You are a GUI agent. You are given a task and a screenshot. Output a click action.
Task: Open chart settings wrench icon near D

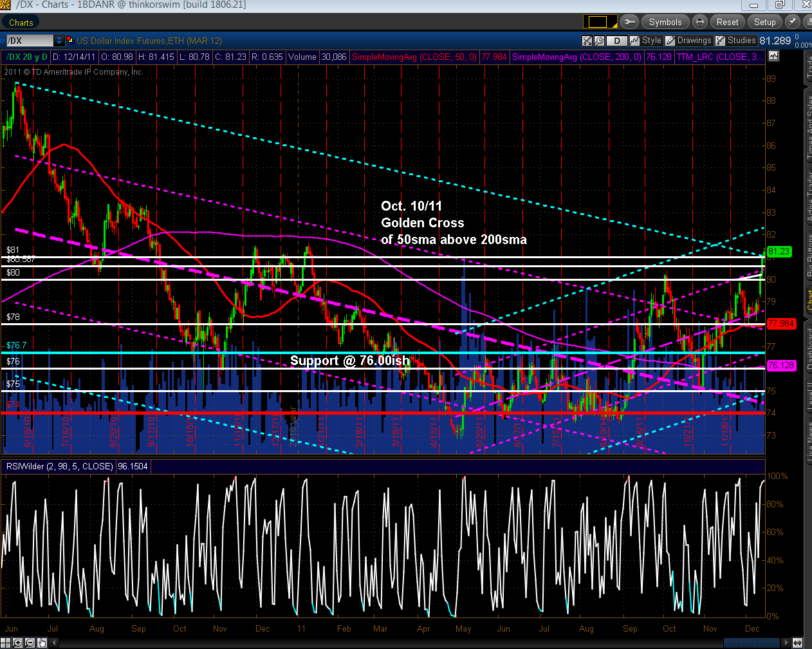tap(600, 41)
